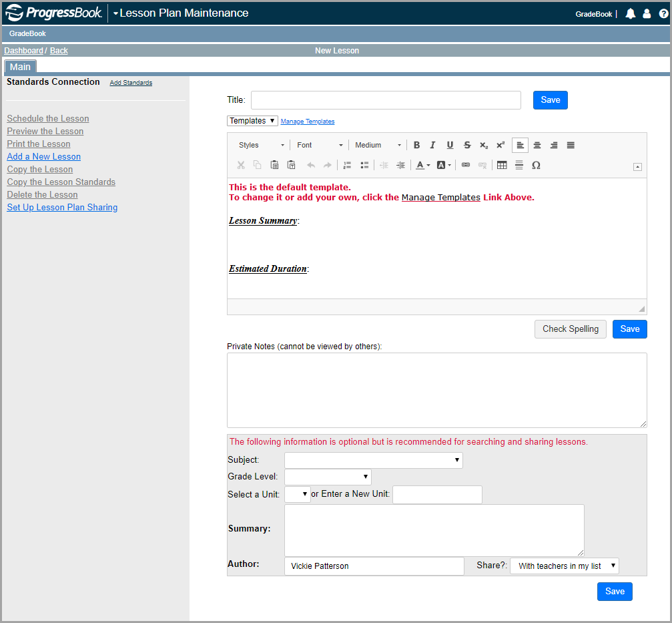This screenshot has height=623, width=672.
Task: Click the ProgressBook logo
Action: (53, 13)
